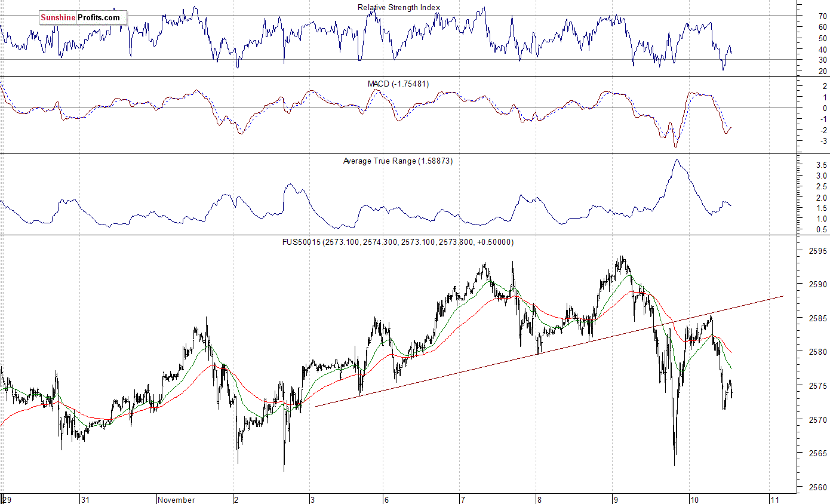
Task: Select the FUS50015 price chart title
Action: pos(398,242)
